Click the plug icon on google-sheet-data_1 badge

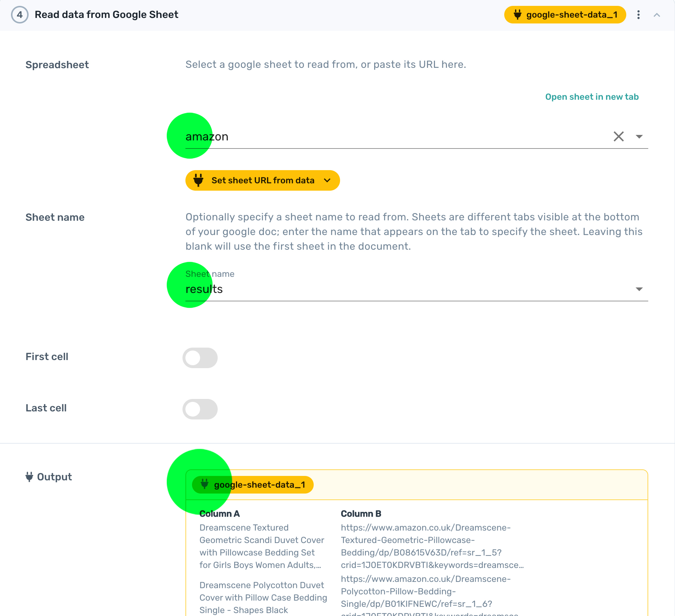pos(517,15)
